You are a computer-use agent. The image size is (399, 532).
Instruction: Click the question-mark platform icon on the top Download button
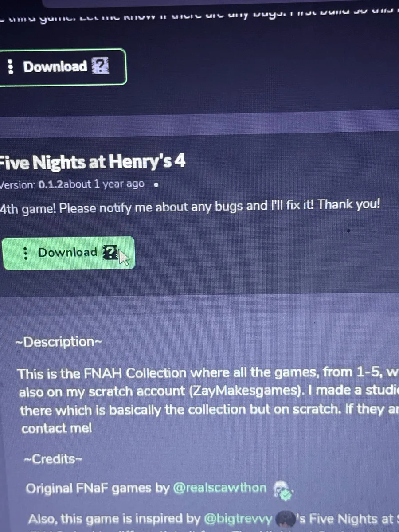100,66
